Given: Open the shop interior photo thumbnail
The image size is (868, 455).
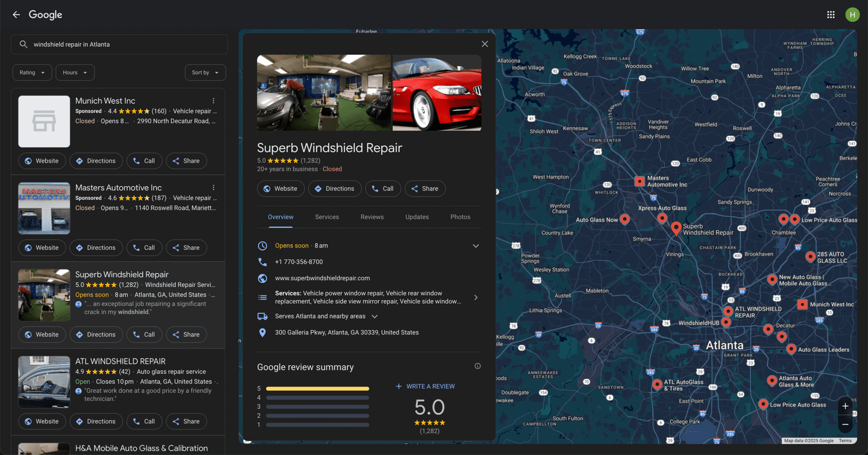Looking at the screenshot, I should coord(324,93).
